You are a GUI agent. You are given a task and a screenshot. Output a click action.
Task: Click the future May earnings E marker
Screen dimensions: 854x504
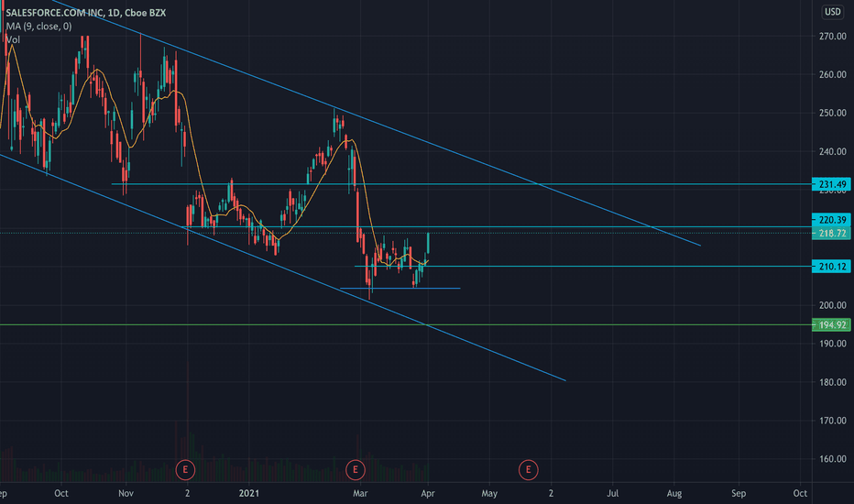pyautogui.click(x=528, y=470)
